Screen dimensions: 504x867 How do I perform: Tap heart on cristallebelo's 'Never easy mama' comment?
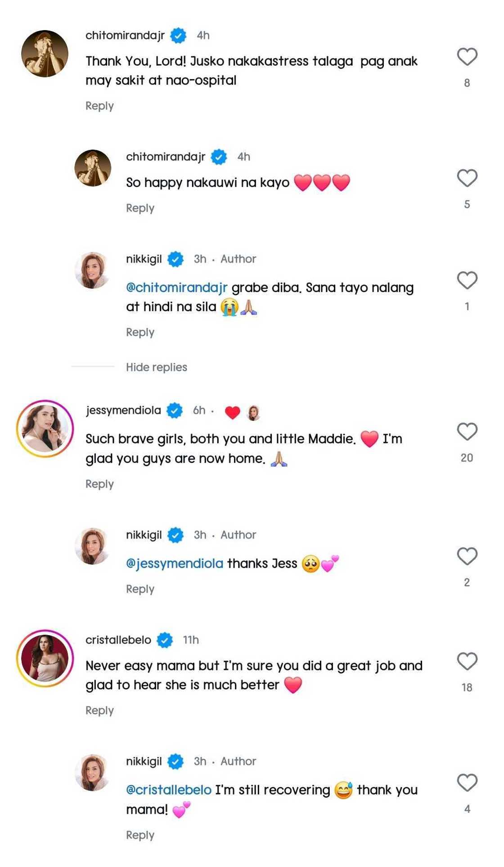pos(467,661)
